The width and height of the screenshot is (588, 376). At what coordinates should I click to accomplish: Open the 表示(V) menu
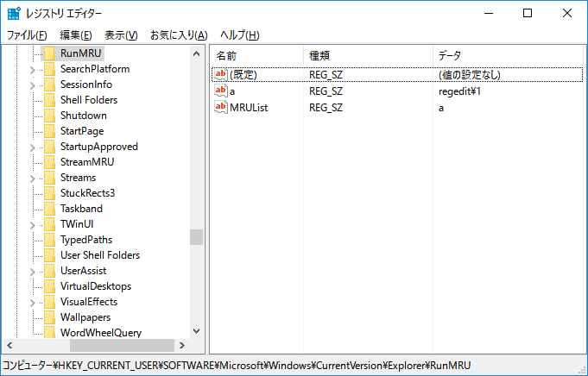[x=121, y=35]
